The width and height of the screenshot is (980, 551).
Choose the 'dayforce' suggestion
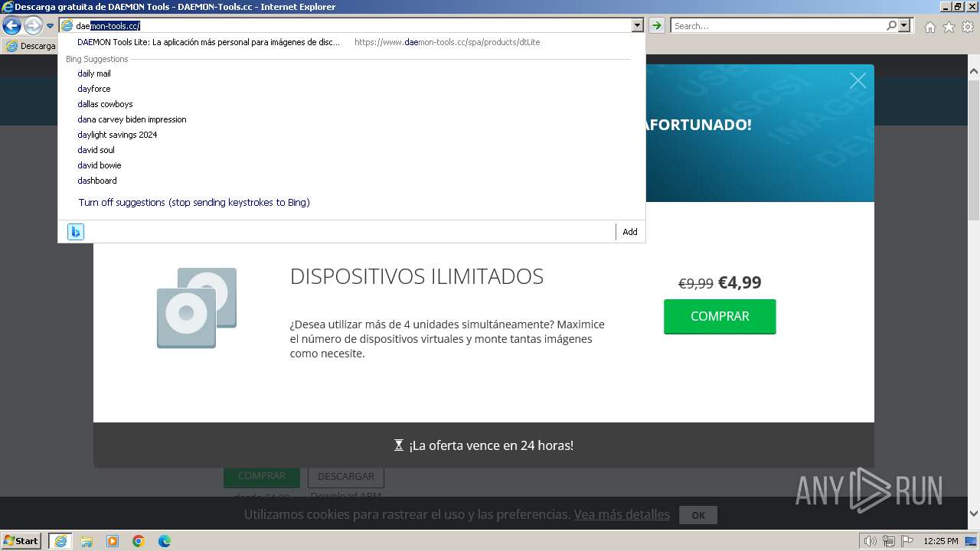(x=94, y=89)
